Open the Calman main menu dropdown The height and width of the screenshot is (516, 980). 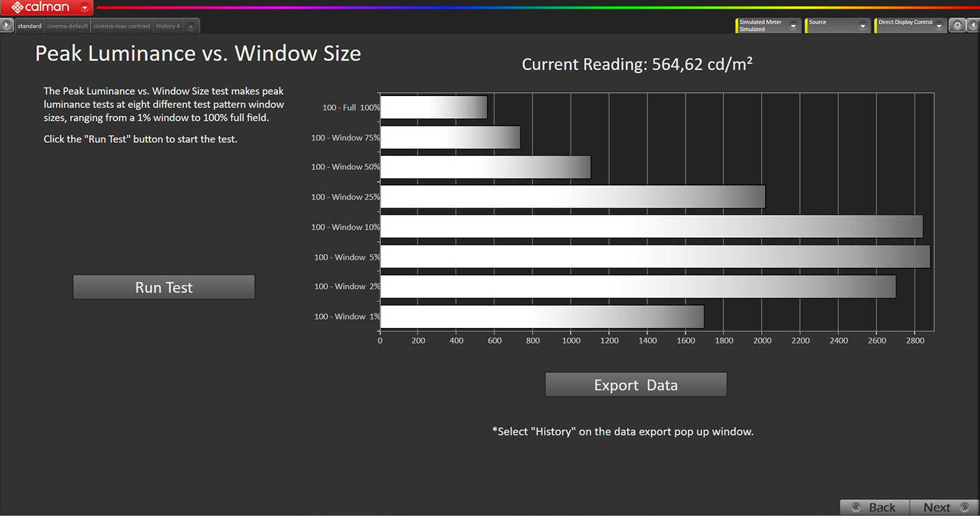tap(85, 8)
